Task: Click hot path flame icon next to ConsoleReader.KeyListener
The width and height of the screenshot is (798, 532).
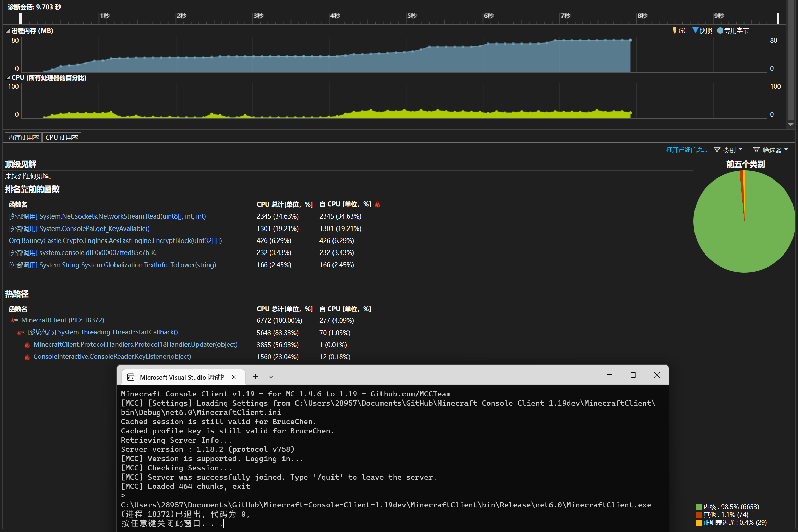Action: pos(27,357)
